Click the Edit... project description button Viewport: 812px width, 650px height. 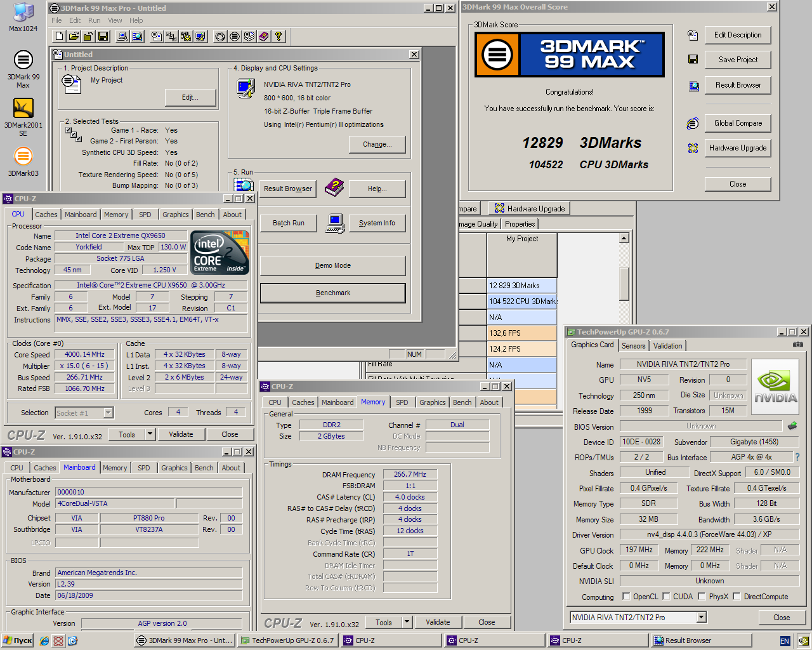[190, 97]
